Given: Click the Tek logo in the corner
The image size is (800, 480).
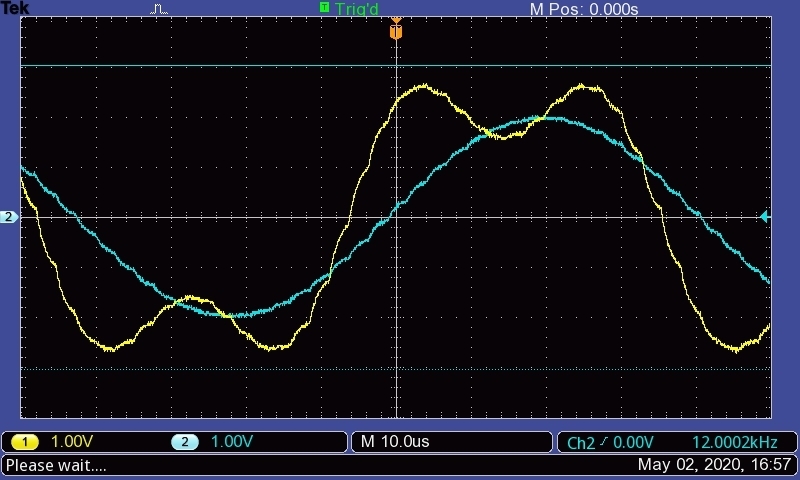Looking at the screenshot, I should pos(14,8).
